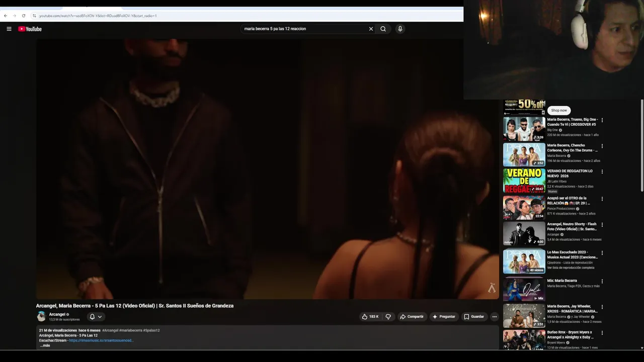Click the Preguntar button
The height and width of the screenshot is (362, 644).
point(443,317)
